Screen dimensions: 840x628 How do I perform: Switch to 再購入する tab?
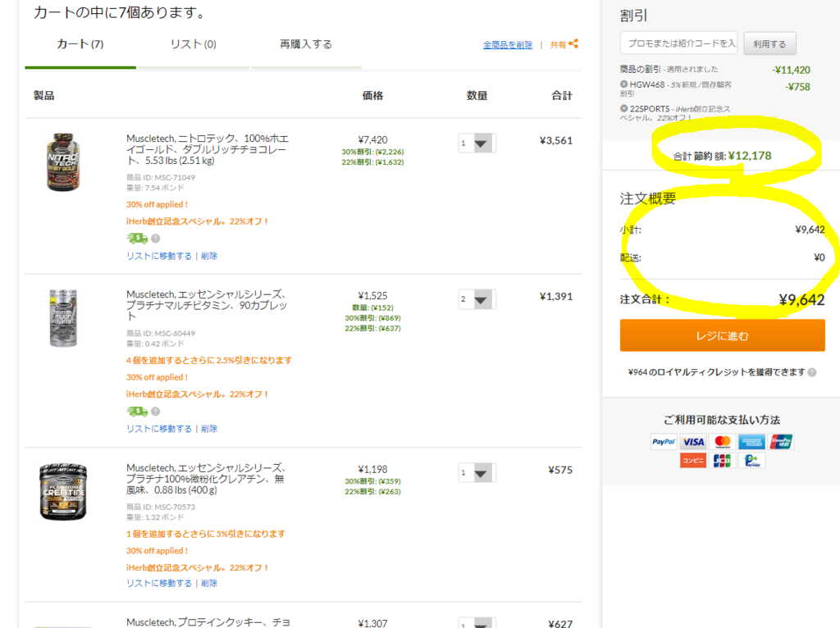click(x=306, y=44)
